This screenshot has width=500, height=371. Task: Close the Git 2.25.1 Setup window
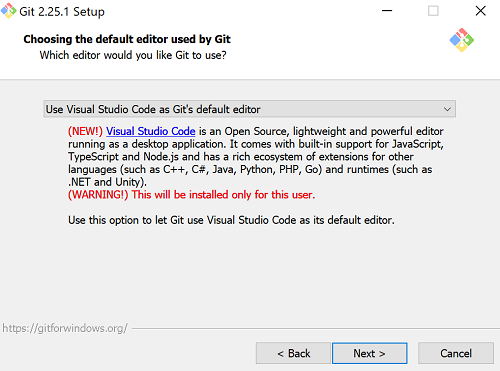481,11
